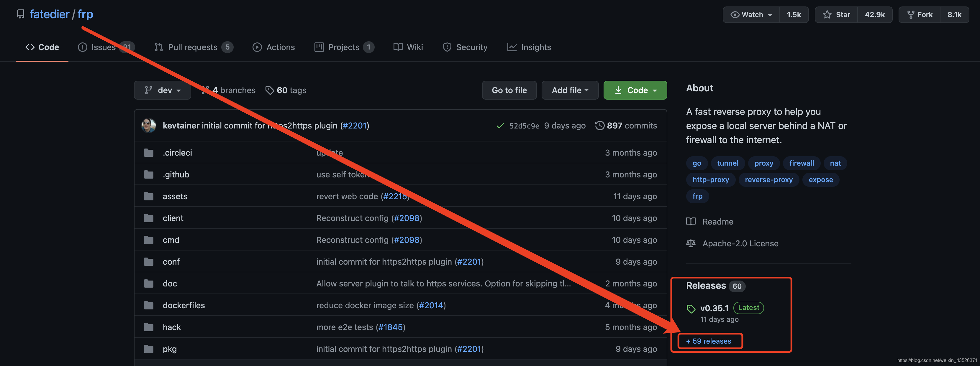Viewport: 980px width, 366px height.
Task: Open commit history via clock icon
Action: pos(599,126)
